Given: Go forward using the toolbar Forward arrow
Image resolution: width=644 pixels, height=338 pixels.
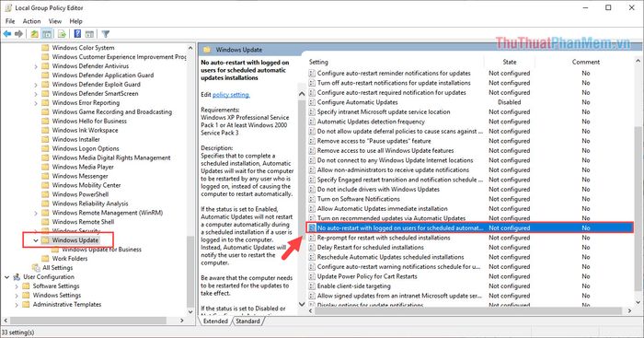Looking at the screenshot, I should [18, 34].
